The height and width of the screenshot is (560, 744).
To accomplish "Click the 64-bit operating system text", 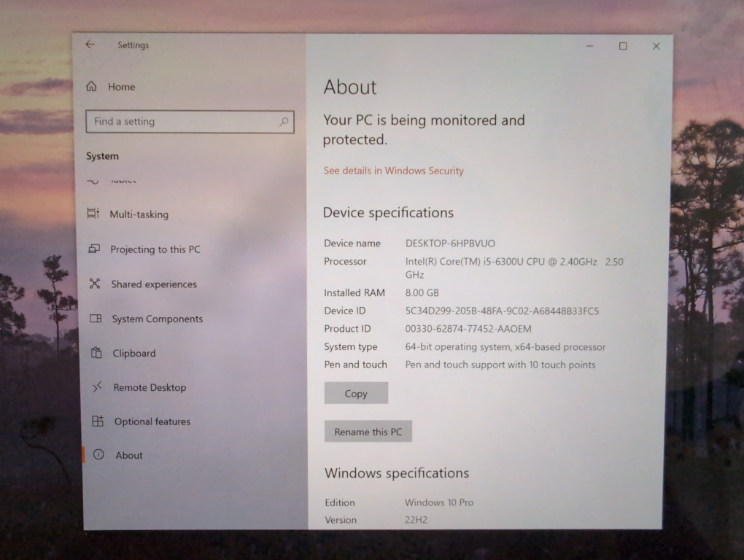I will click(505, 346).
